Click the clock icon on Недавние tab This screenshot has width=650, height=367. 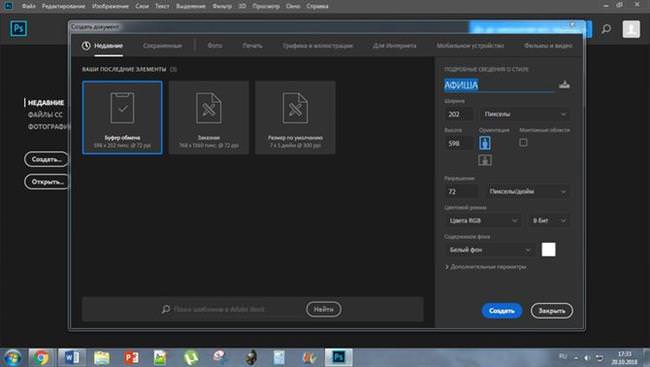pyautogui.click(x=86, y=46)
